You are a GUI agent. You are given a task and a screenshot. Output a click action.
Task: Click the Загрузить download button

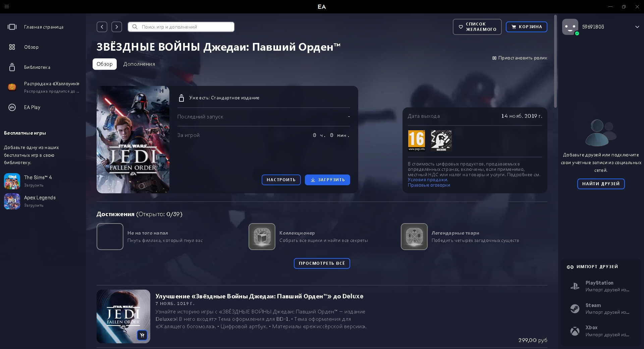pos(327,180)
